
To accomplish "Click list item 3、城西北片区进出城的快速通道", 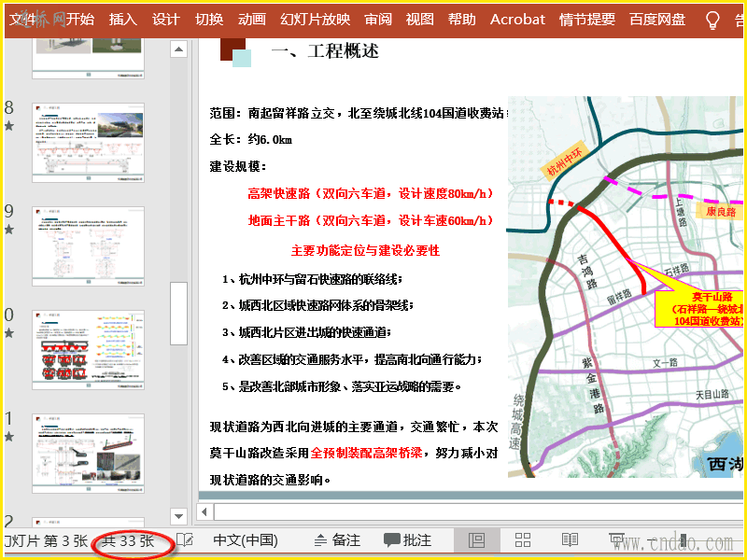I will [x=307, y=332].
